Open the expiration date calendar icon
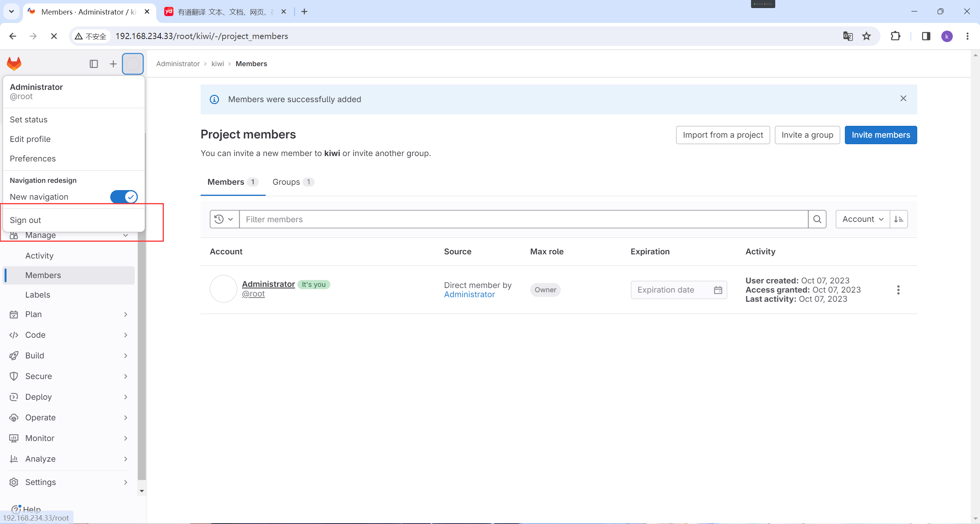The image size is (980, 524). pos(718,290)
